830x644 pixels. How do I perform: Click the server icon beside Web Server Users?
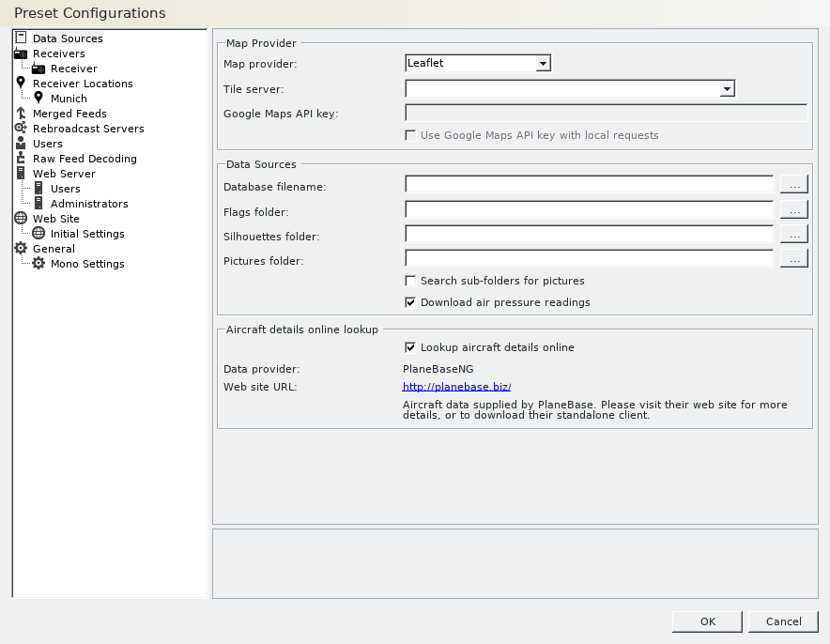pos(38,188)
